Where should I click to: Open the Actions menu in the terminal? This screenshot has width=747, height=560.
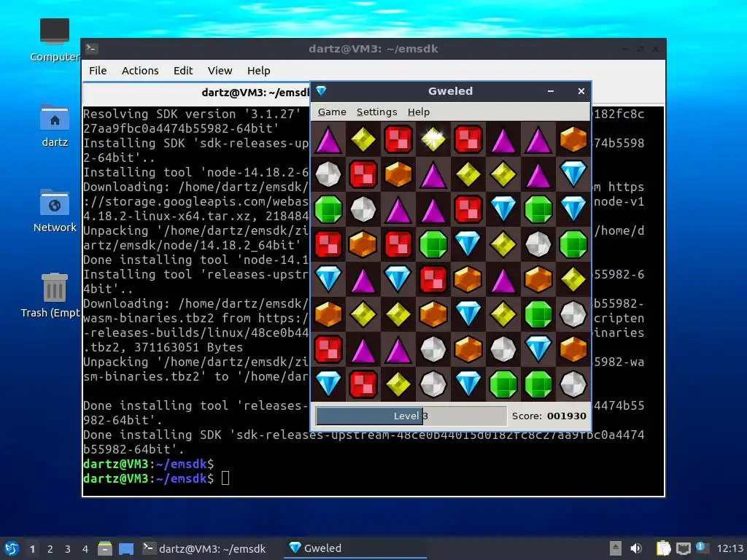pyautogui.click(x=140, y=71)
